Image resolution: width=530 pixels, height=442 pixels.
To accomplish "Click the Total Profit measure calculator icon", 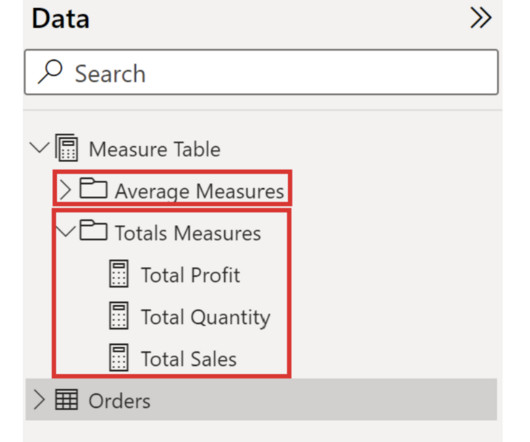I will (x=119, y=274).
